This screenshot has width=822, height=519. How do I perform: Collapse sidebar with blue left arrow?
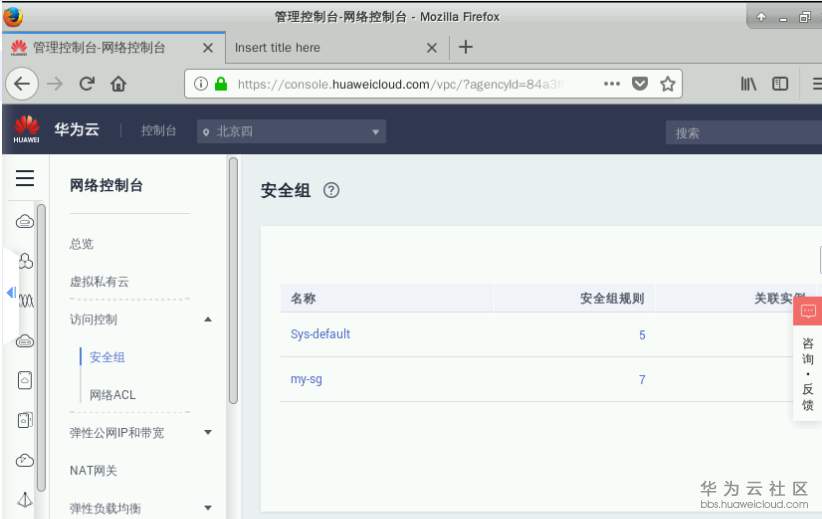pyautogui.click(x=11, y=293)
